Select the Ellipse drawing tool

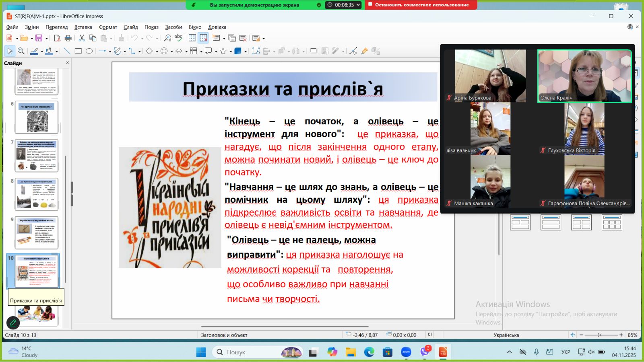89,51
